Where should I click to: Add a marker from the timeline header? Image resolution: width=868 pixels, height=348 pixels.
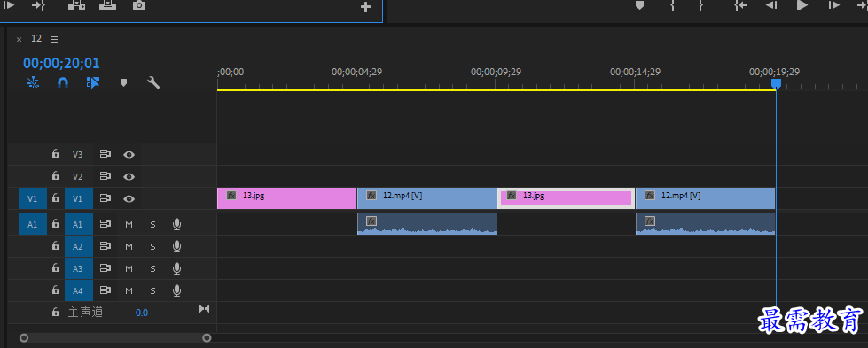click(x=123, y=83)
